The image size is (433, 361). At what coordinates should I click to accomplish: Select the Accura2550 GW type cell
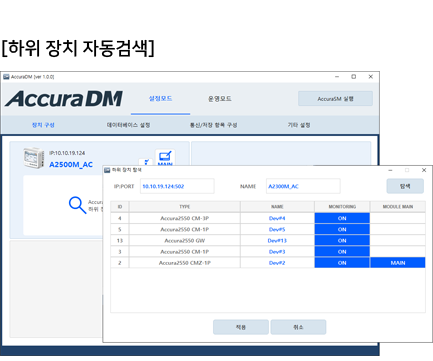(185, 241)
